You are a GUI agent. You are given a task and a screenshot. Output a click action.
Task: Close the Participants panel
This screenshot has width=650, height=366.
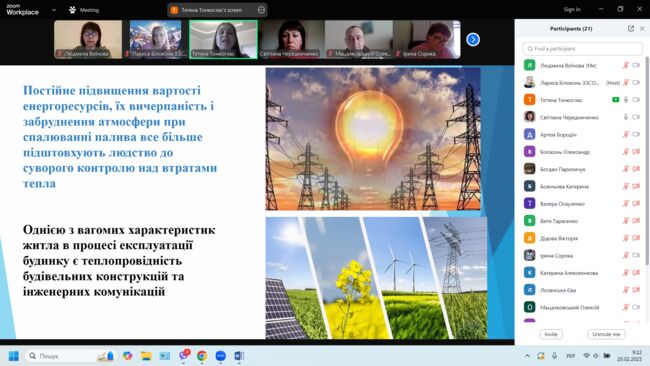[642, 29]
